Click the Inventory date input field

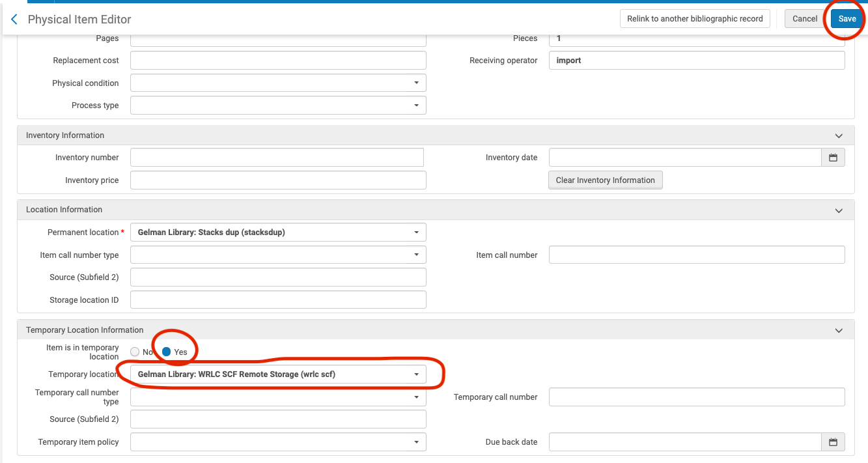[x=685, y=158]
